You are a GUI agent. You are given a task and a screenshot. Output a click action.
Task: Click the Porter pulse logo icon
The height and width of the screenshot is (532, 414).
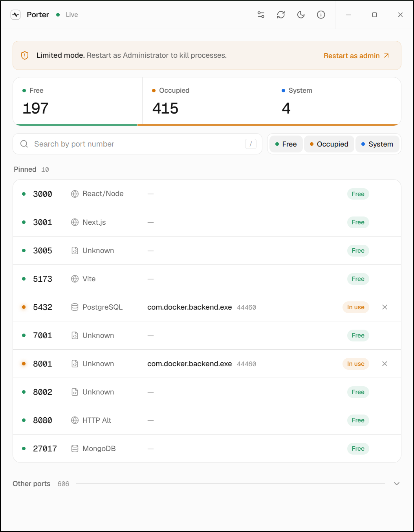click(16, 15)
